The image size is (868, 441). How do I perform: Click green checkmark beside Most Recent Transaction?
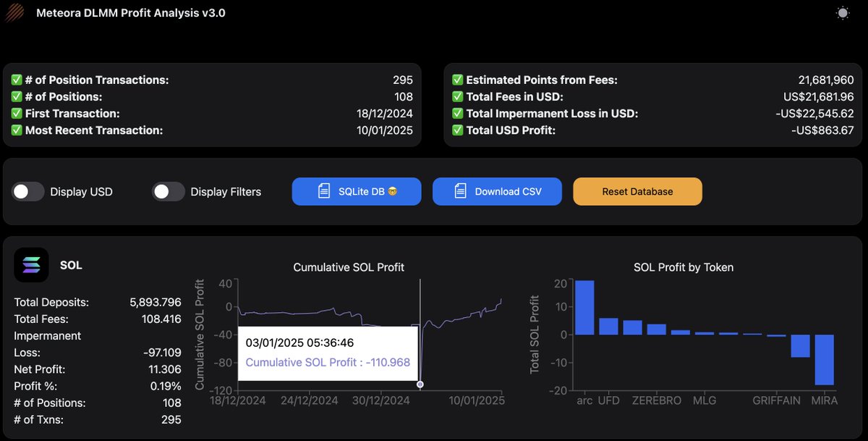click(x=17, y=130)
